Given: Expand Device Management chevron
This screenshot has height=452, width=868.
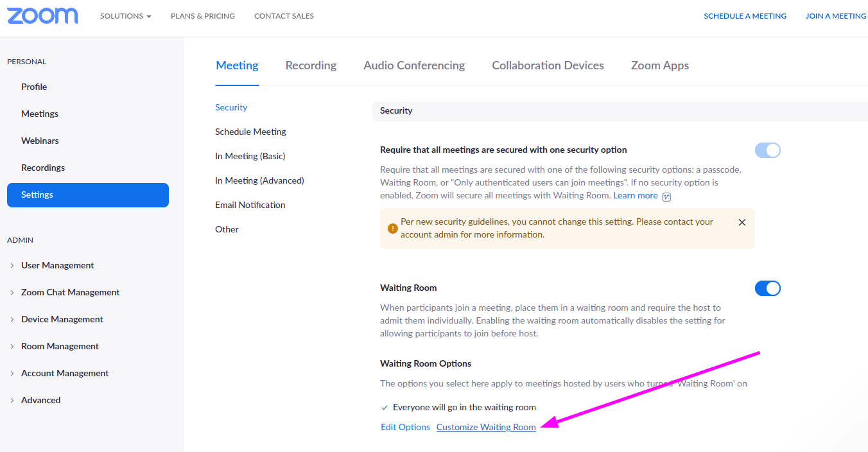Looking at the screenshot, I should 12,319.
